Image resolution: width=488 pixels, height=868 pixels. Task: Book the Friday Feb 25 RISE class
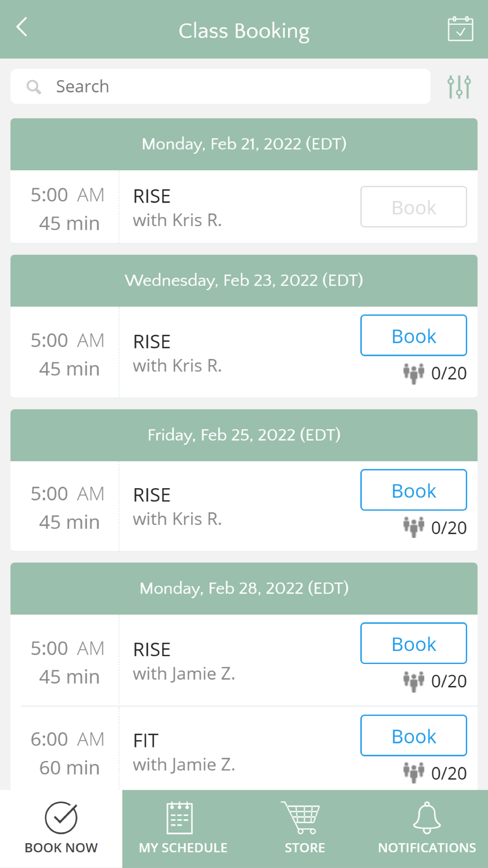[x=413, y=490]
